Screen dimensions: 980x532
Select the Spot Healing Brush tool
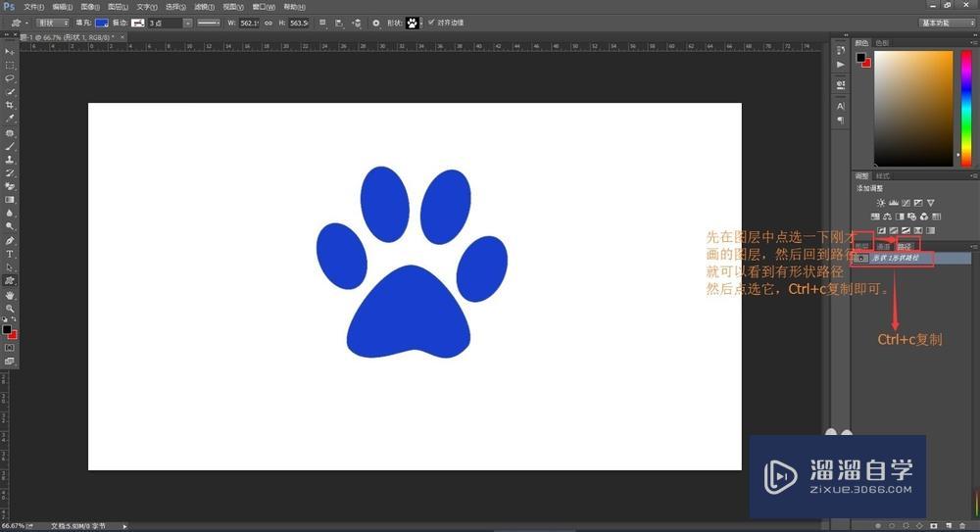(x=10, y=133)
